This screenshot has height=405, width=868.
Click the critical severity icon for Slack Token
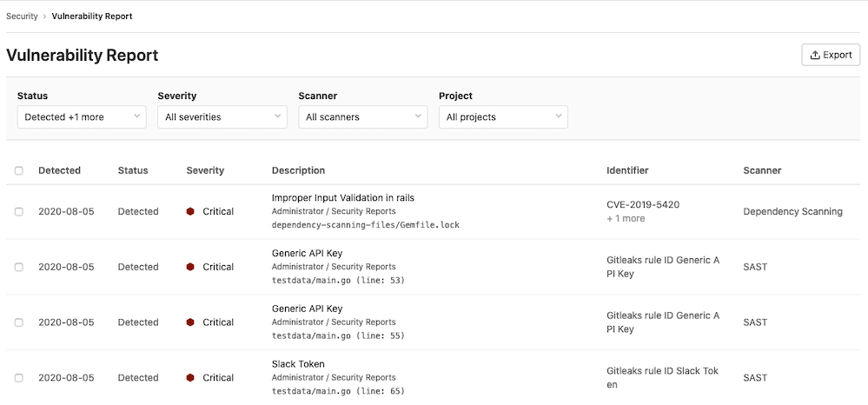point(190,377)
